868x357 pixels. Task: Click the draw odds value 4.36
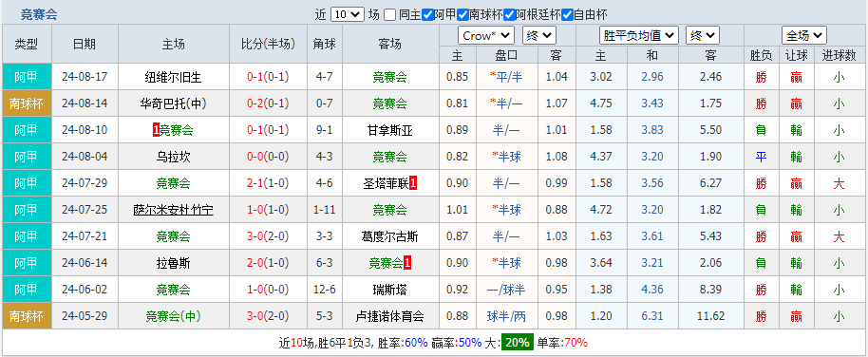pyautogui.click(x=652, y=290)
